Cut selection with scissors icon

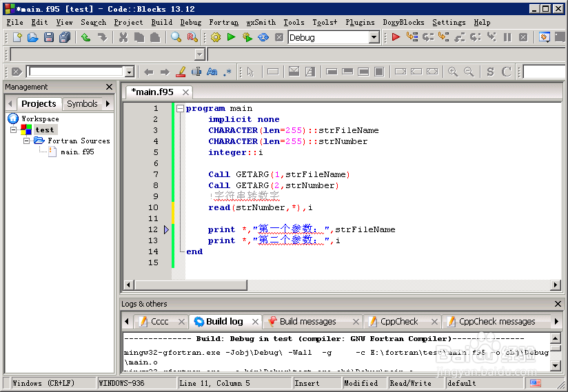point(123,37)
